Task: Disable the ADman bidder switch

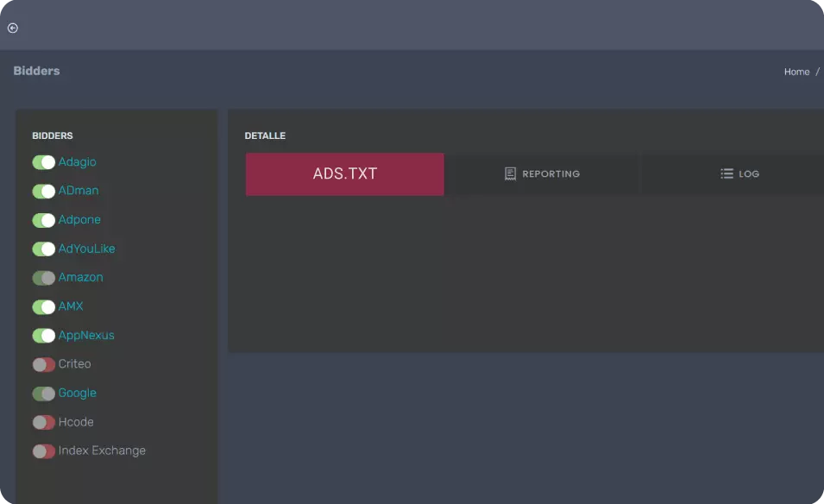Action: 43,191
